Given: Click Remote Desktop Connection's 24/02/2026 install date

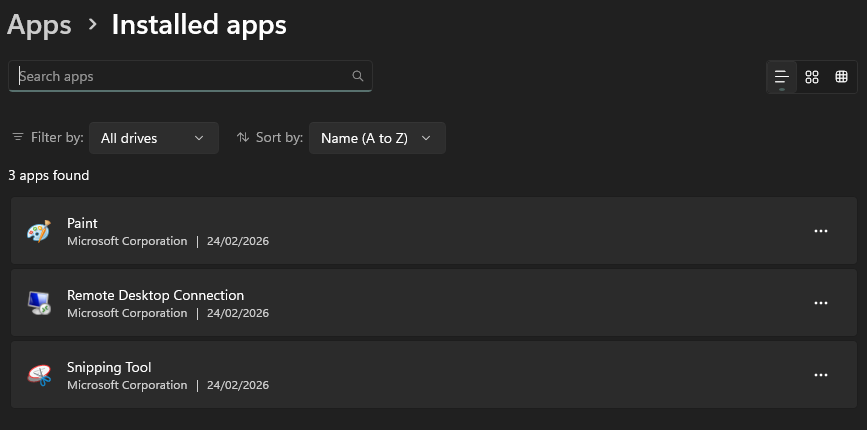Looking at the screenshot, I should point(238,313).
